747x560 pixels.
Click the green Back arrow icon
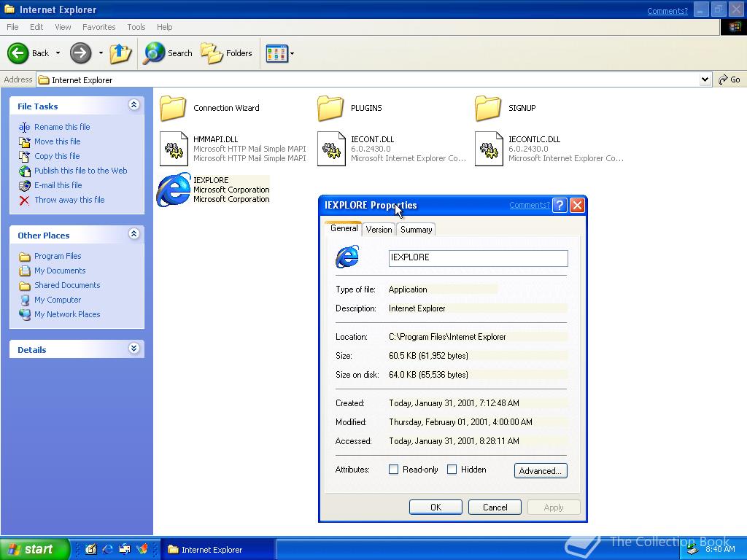click(18, 52)
